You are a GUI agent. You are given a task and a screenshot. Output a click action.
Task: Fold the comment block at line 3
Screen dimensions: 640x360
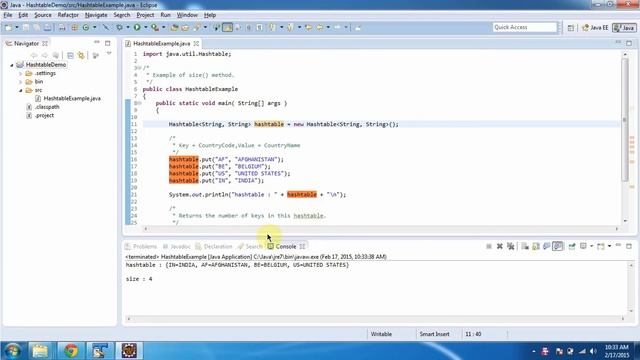point(139,68)
